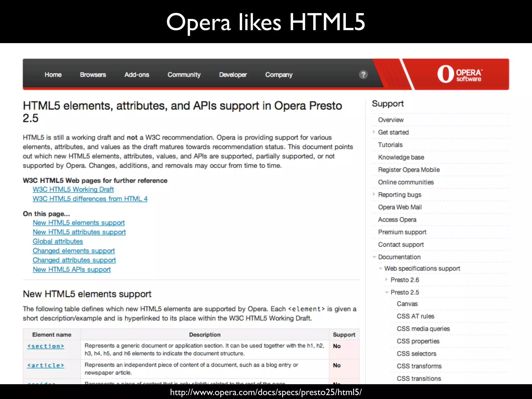Open Access Opera sidebar link
This screenshot has width=532, height=399.
pyautogui.click(x=397, y=220)
